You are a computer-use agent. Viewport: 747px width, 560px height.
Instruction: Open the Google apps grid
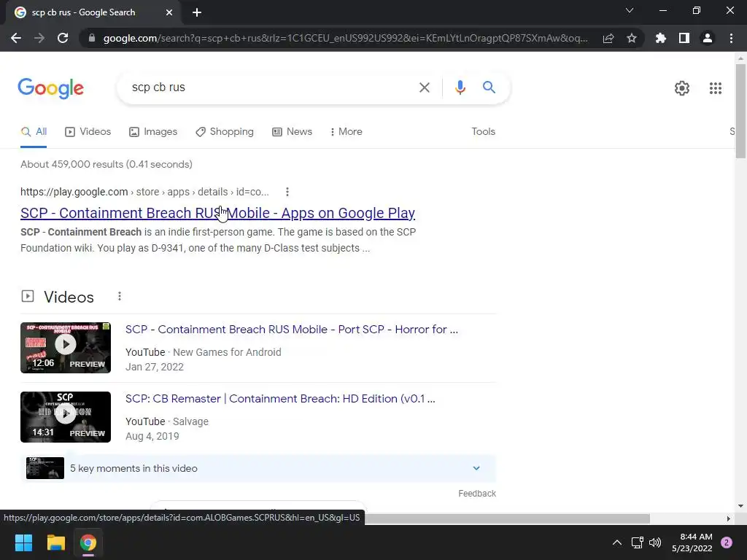(x=715, y=88)
